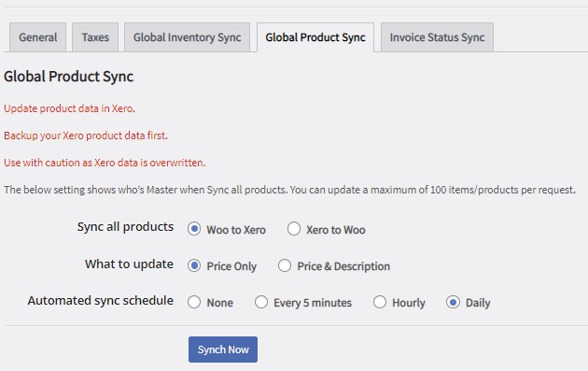Choose Hourly sync schedule
The height and width of the screenshot is (371, 588).
(x=380, y=302)
